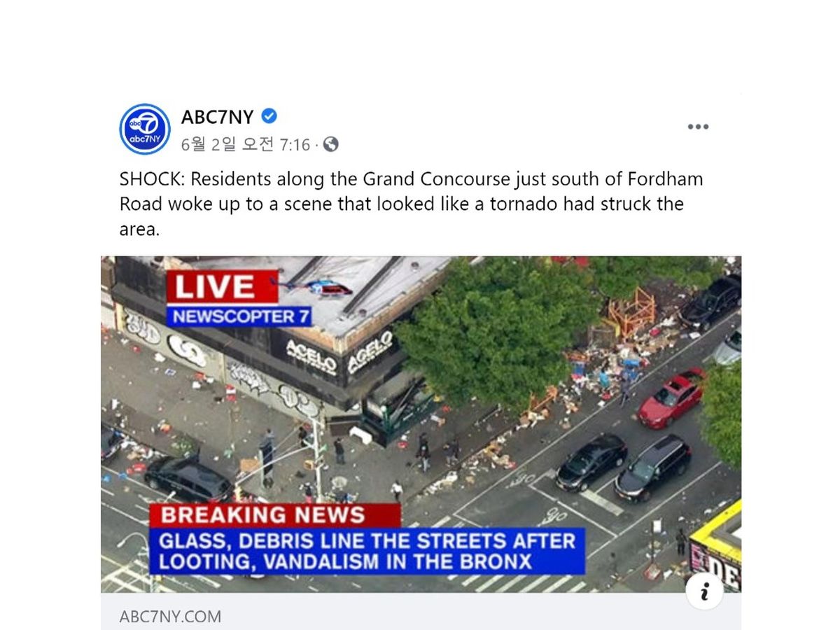
Task: Follow the ABC7NY.COM source link
Action: tap(170, 617)
